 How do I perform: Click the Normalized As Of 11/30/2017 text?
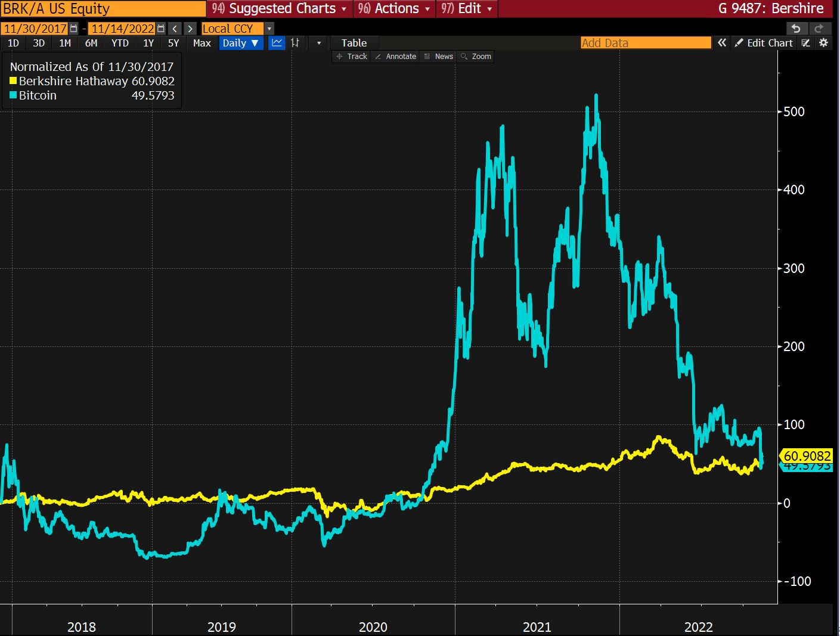(92, 67)
